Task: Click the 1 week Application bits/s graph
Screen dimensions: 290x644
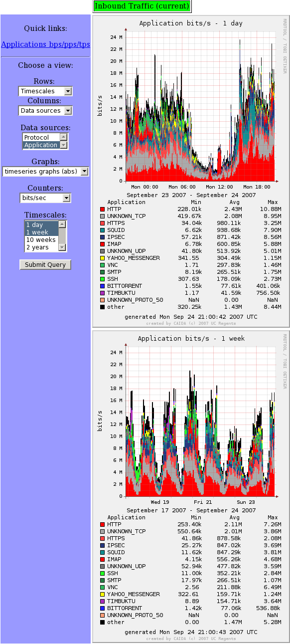Action: pyautogui.click(x=190, y=486)
